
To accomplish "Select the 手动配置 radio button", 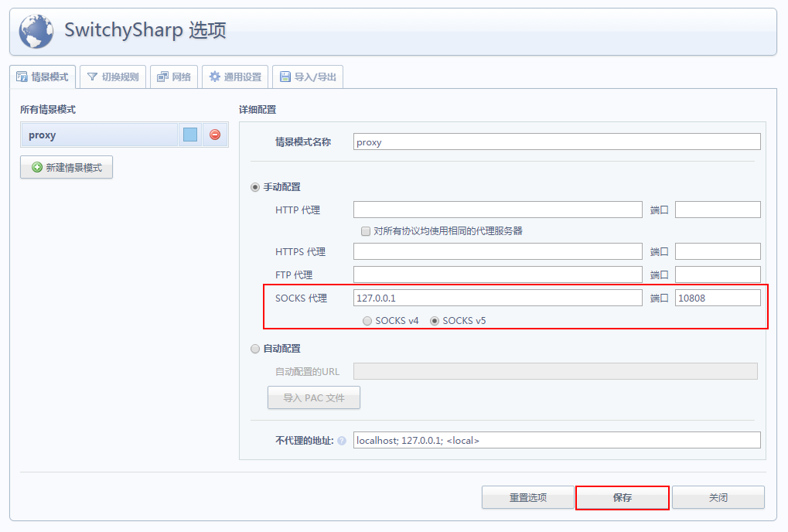I will 255,187.
